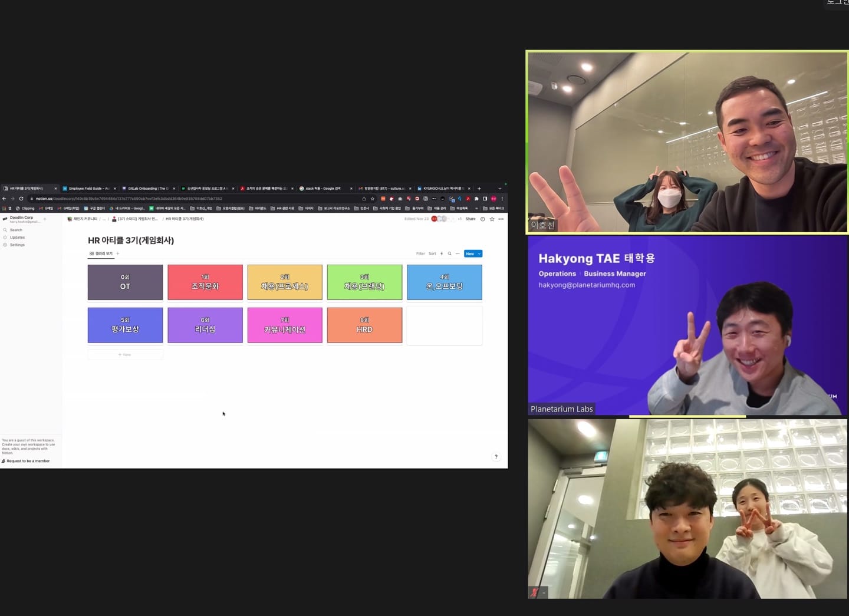This screenshot has width=849, height=616.
Task: Switch to the GitLab Onboarding tab
Action: point(148,189)
